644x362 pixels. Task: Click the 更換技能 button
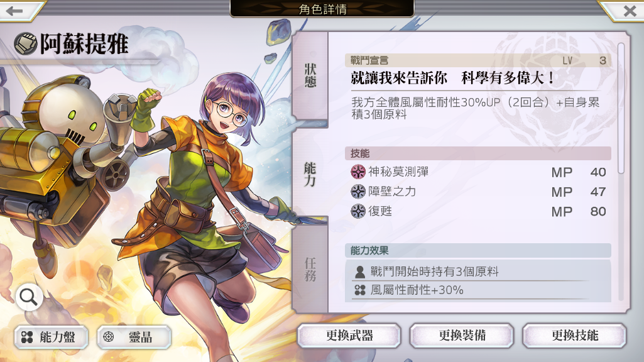point(575,336)
